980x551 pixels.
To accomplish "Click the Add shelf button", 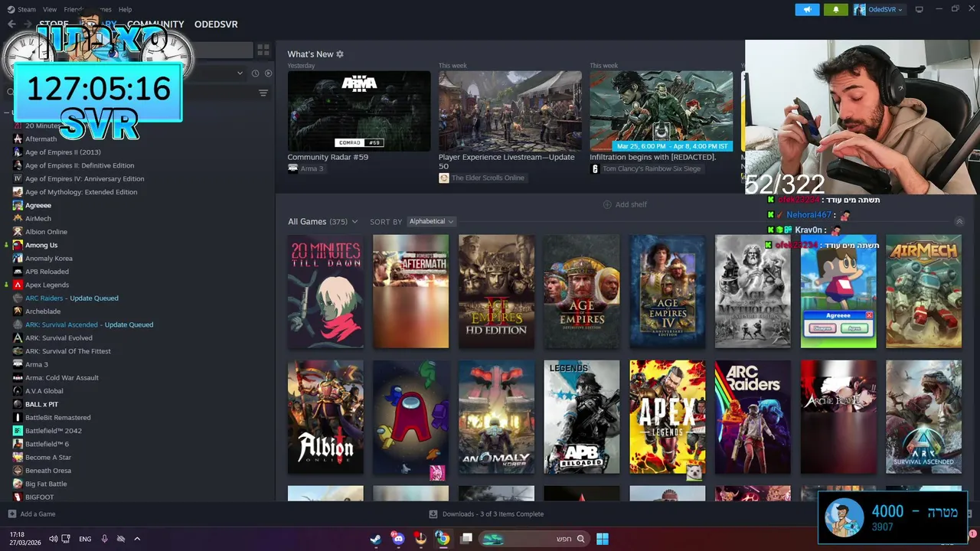I will pos(625,204).
